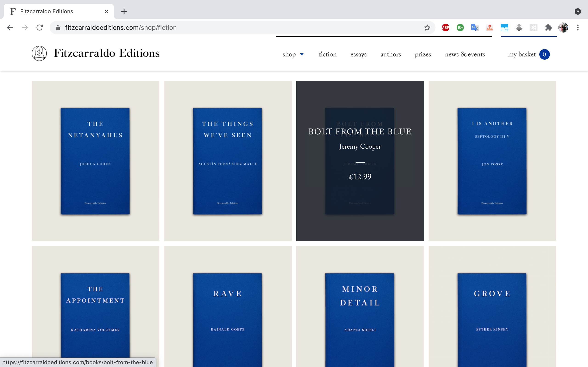Switch to the Fitzcarraldo Editions tab
The height and width of the screenshot is (367, 588).
click(46, 11)
